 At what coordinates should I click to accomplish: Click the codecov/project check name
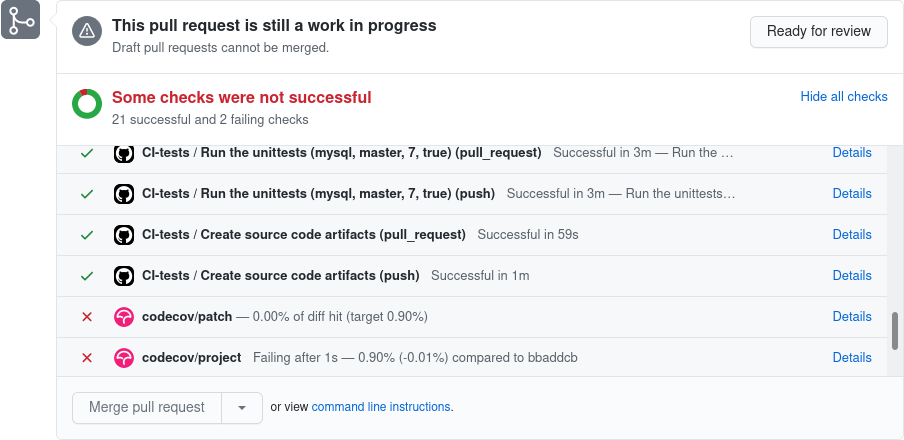coord(192,358)
